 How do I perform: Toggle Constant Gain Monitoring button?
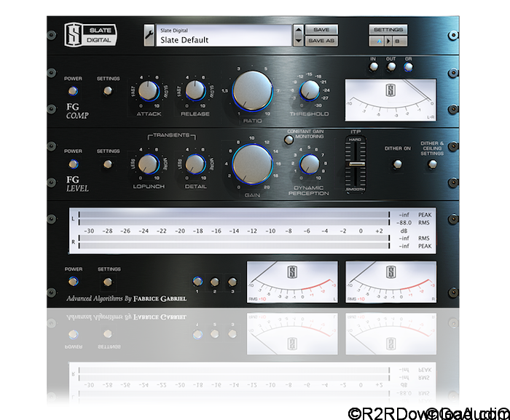289,140
